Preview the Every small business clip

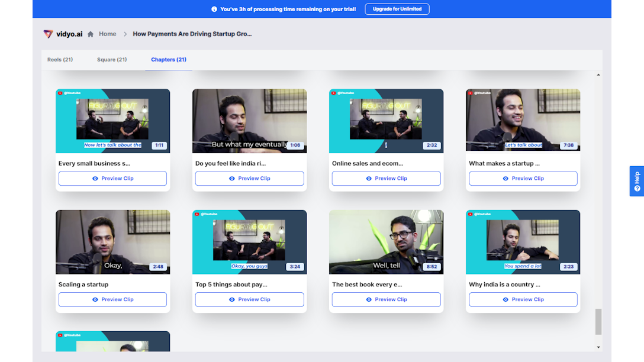click(112, 178)
